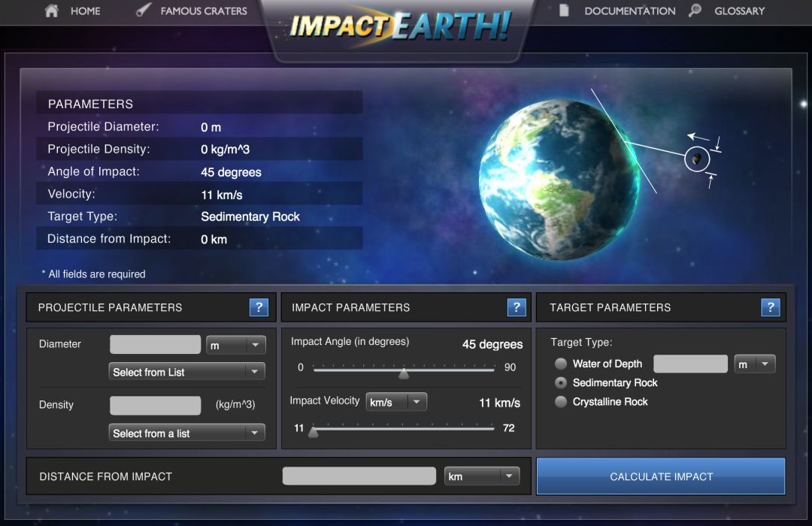Click the Diameter input field

(x=156, y=345)
